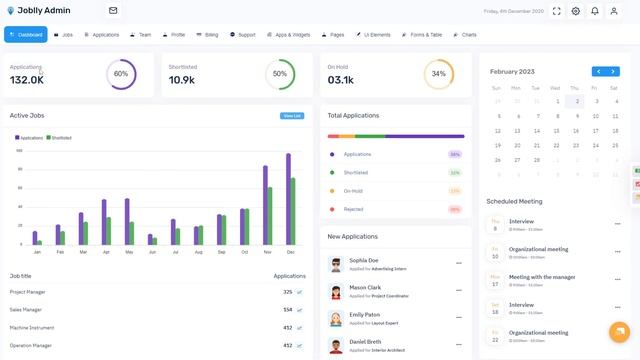The height and width of the screenshot is (360, 640).
Task: Click the View List button
Action: coord(292,116)
